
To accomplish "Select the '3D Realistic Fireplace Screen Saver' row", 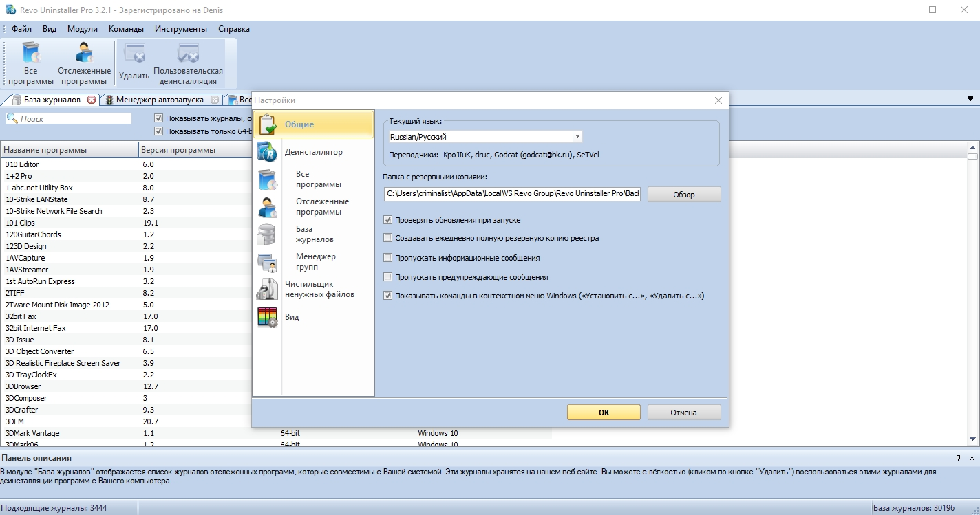I will (x=126, y=363).
